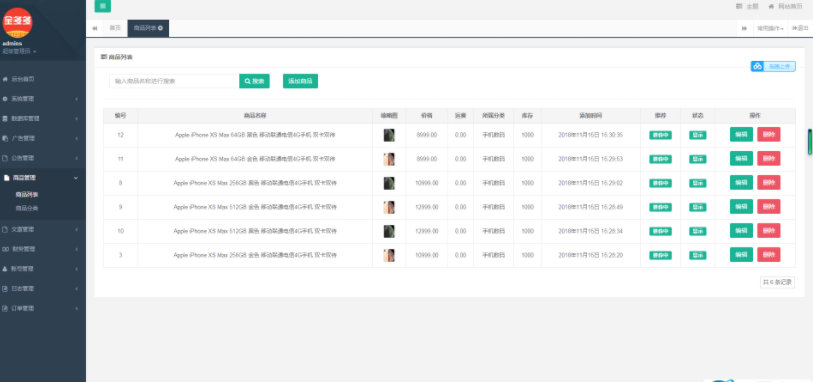Click the gear icon beside 系统管理
Screen dimensions: 813x382
coord(5,99)
